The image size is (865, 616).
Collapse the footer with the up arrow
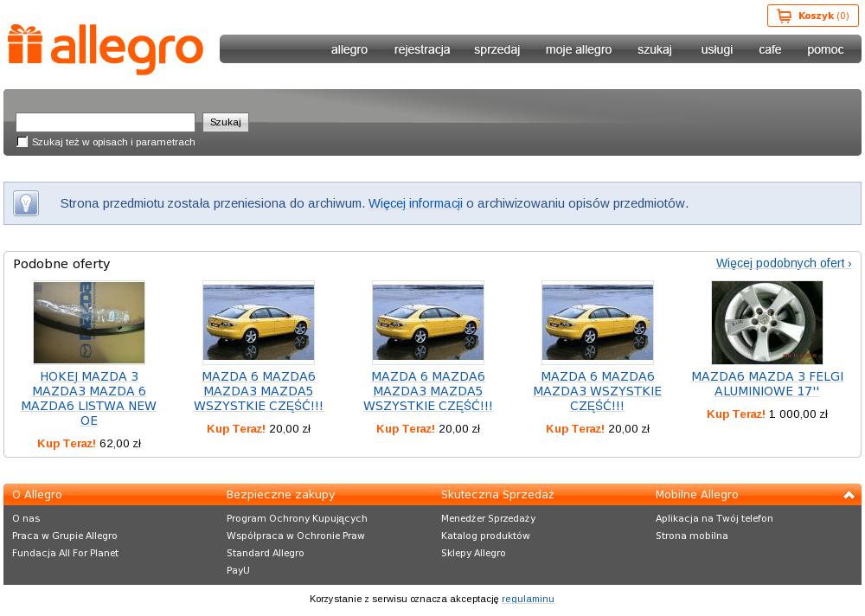[x=849, y=495]
